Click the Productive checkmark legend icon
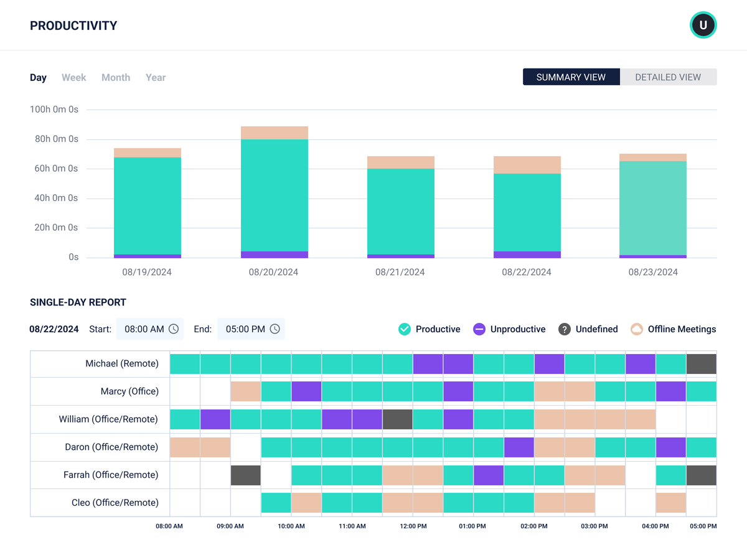 point(405,329)
